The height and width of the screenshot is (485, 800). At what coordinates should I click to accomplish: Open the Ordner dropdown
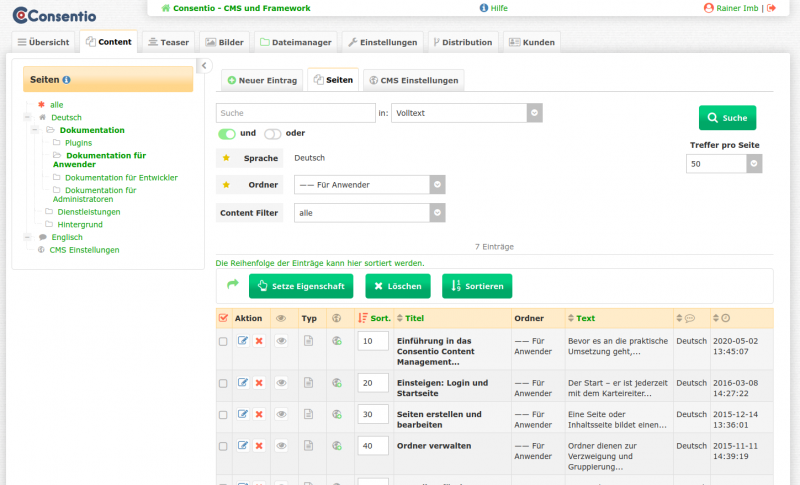(437, 184)
